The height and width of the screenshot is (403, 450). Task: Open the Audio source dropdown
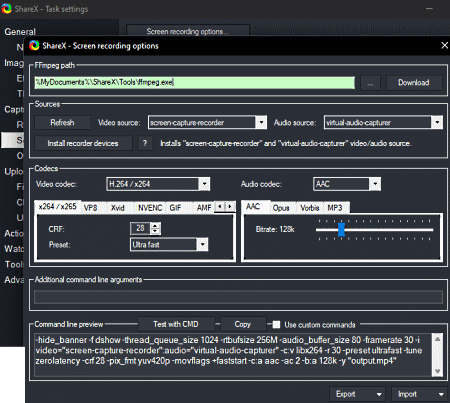coord(383,123)
